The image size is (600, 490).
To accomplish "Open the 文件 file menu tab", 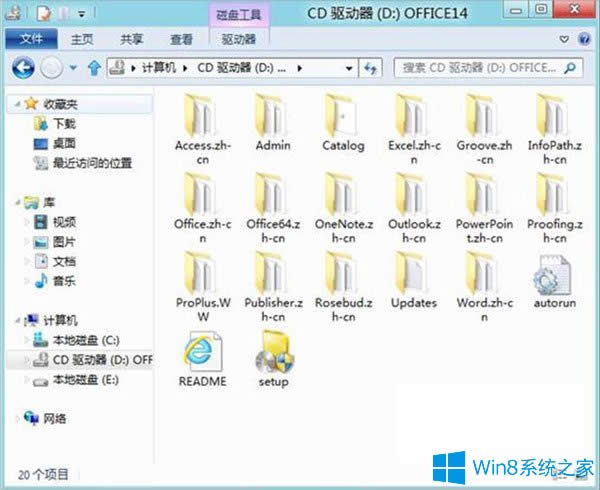I will coord(31,39).
